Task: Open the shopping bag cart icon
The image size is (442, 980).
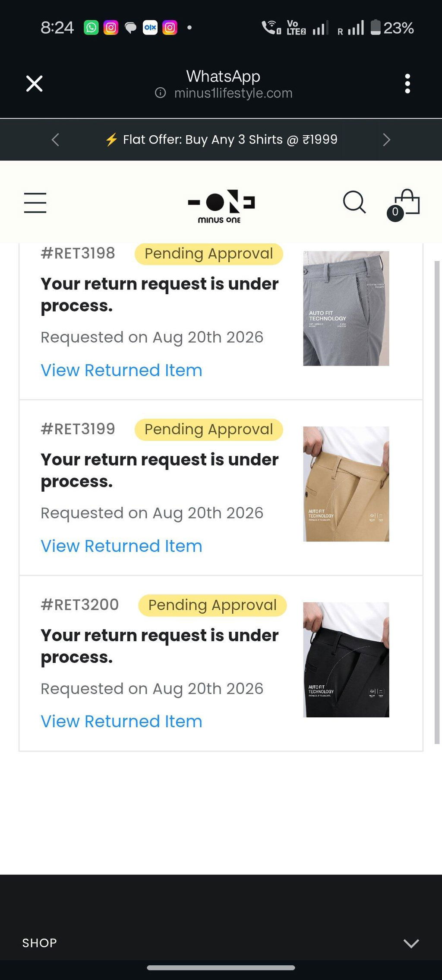Action: point(404,204)
